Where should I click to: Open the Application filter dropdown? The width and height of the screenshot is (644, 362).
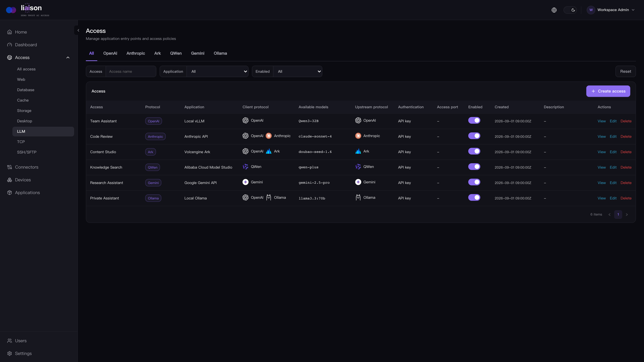[218, 71]
